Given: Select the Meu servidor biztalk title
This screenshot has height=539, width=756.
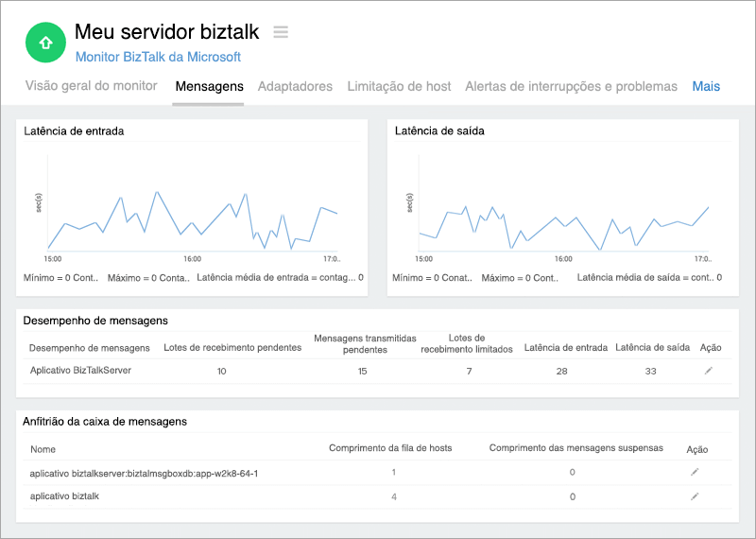Looking at the screenshot, I should click(167, 32).
